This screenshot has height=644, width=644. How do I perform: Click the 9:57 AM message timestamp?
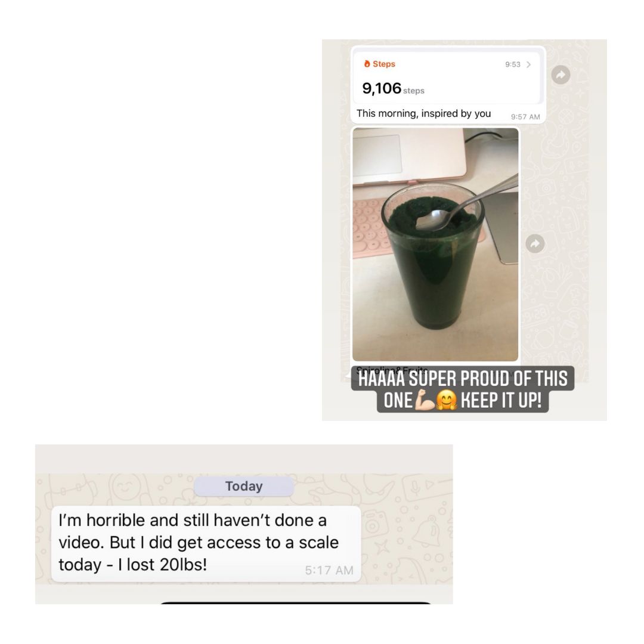pyautogui.click(x=525, y=117)
